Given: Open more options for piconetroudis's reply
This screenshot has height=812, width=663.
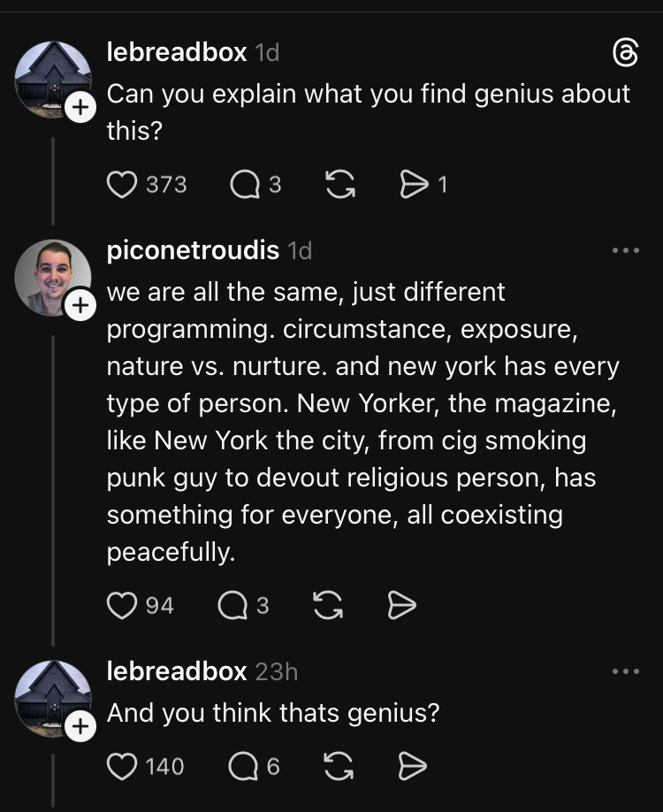Looking at the screenshot, I should tap(625, 251).
